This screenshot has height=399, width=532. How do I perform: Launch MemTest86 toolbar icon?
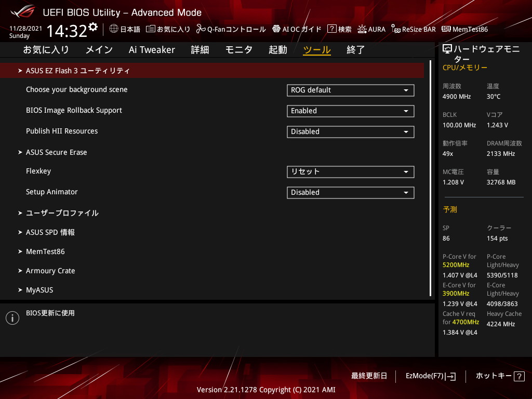tap(446, 29)
